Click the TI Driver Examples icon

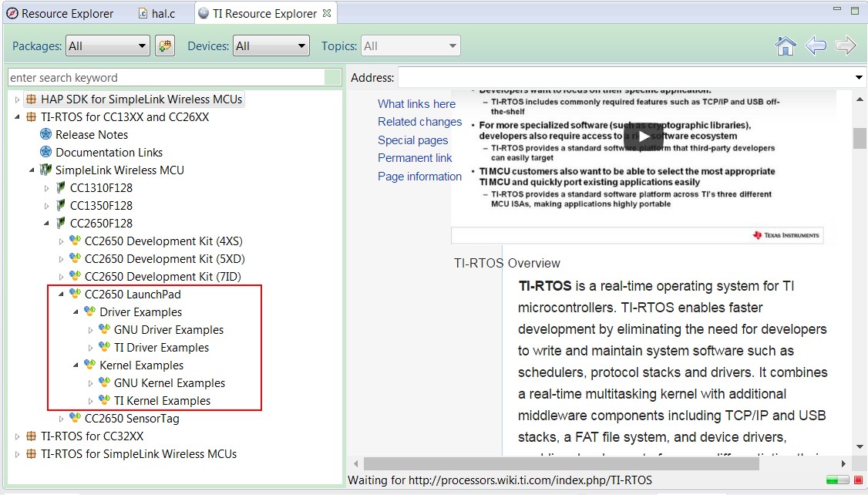tap(105, 347)
